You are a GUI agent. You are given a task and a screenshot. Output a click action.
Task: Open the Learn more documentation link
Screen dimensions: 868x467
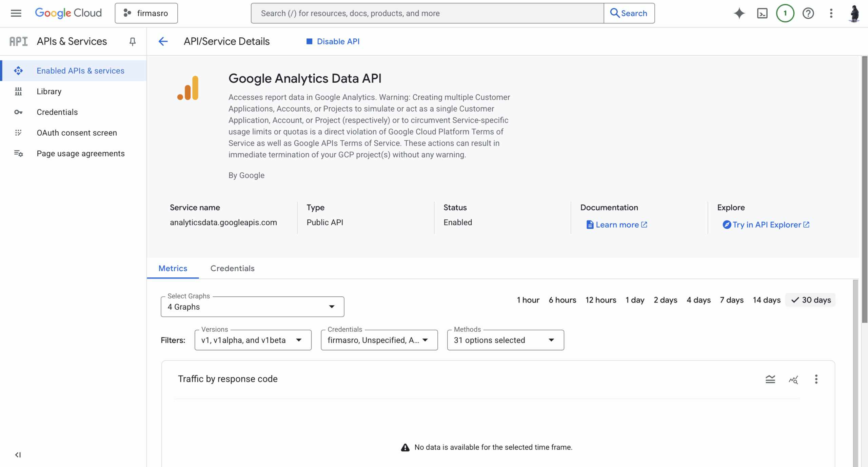(617, 225)
